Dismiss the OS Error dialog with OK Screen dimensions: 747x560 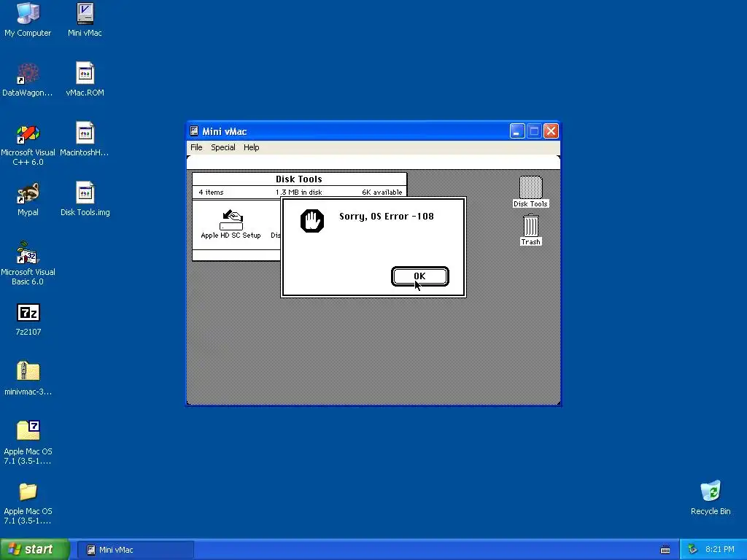click(419, 276)
